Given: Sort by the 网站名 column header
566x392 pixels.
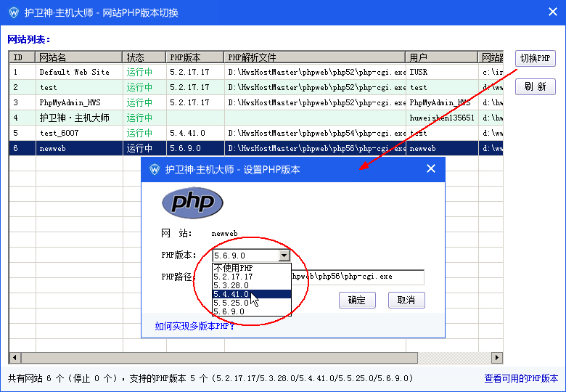Looking at the screenshot, I should point(78,57).
